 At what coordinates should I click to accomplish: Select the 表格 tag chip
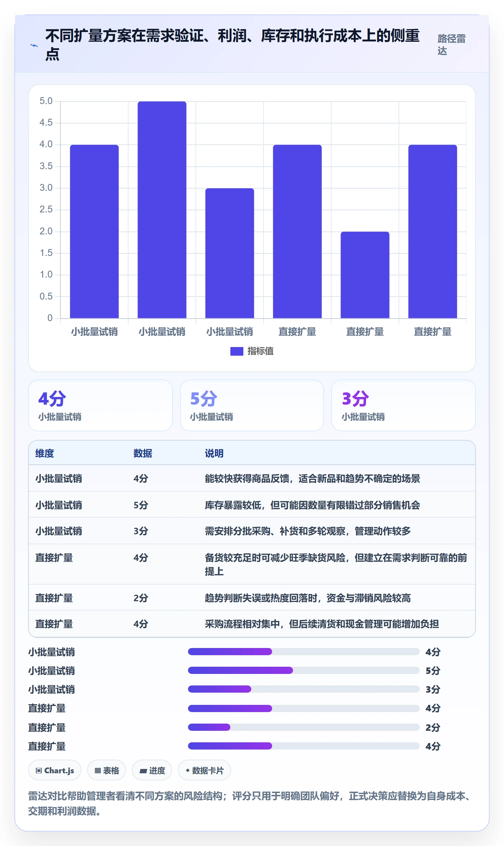(107, 770)
